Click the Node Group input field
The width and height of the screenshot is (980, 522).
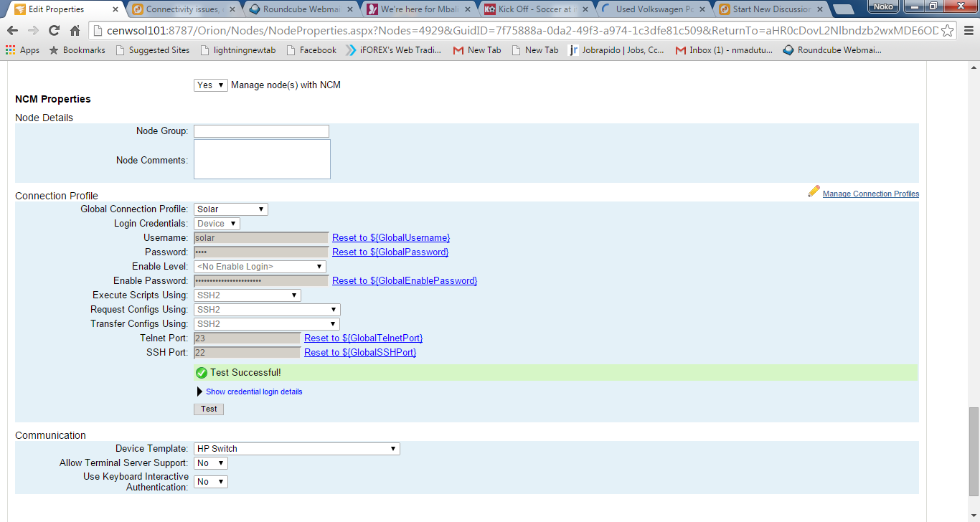(261, 131)
